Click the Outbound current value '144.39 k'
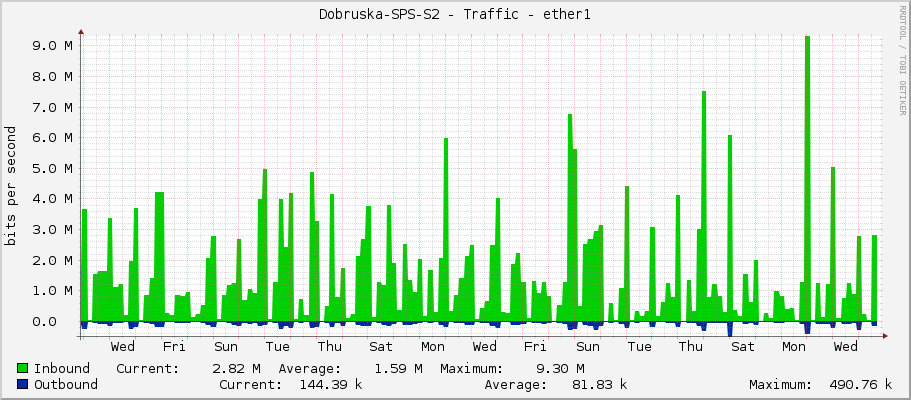The width and height of the screenshot is (911, 400). coord(330,384)
